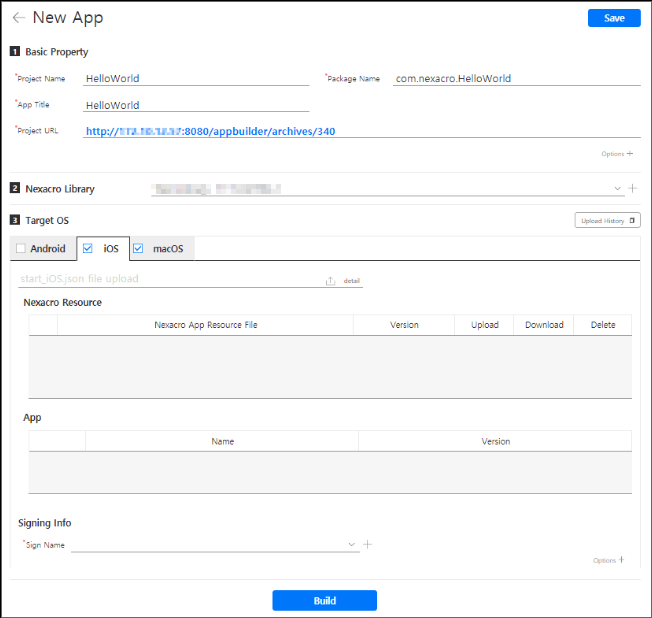
Task: Open the Nexacro Library dropdown
Action: [x=619, y=188]
